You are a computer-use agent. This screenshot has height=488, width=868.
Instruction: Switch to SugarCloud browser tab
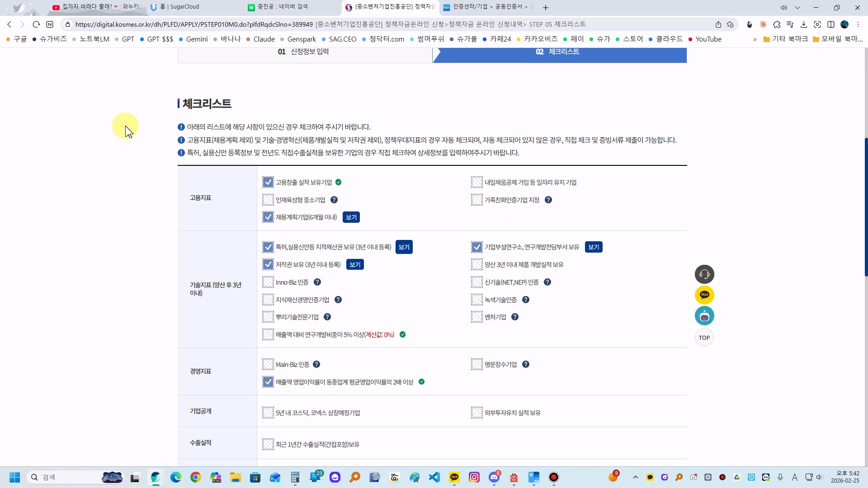point(181,7)
